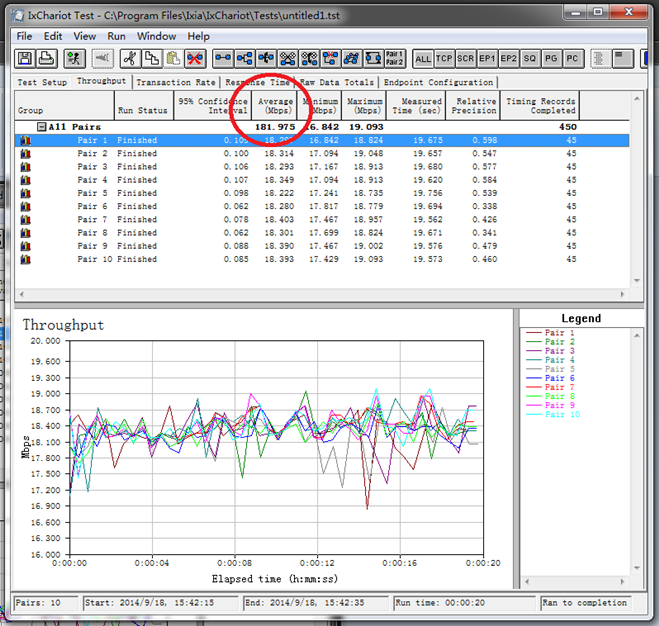Select the Throughput tab
This screenshot has height=626, width=659.
click(101, 81)
